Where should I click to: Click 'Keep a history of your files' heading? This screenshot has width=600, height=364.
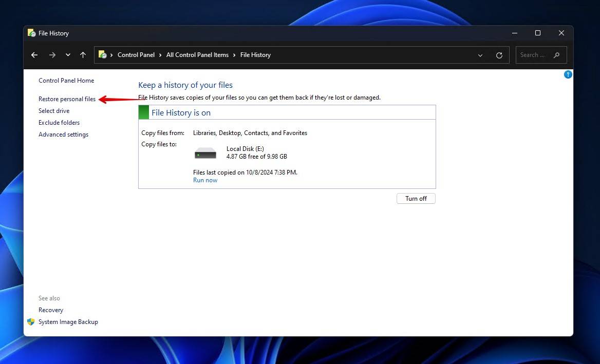point(185,85)
